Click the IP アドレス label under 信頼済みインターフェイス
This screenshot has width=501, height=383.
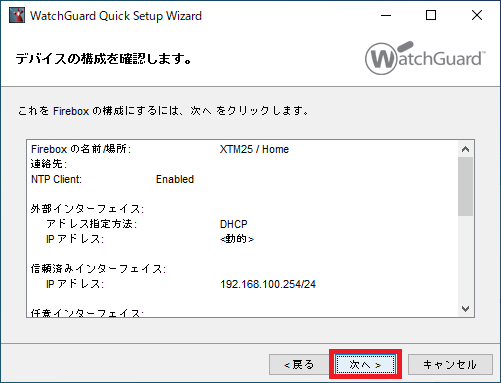coord(75,284)
